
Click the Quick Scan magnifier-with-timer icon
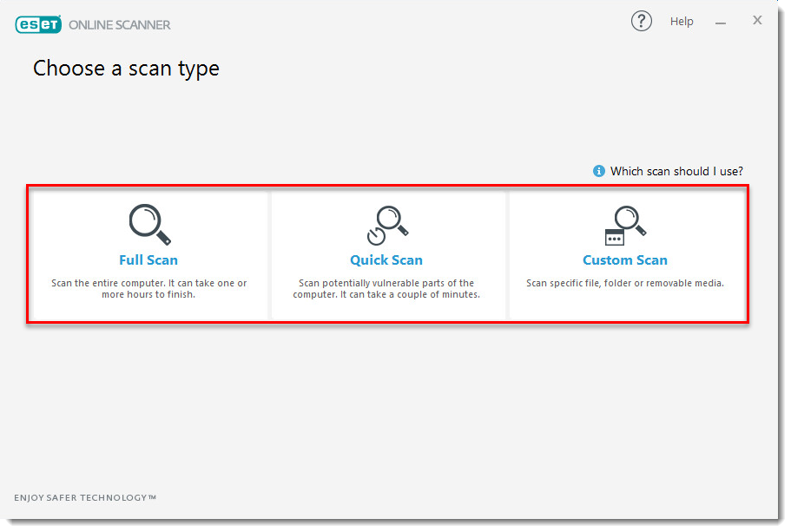click(387, 225)
